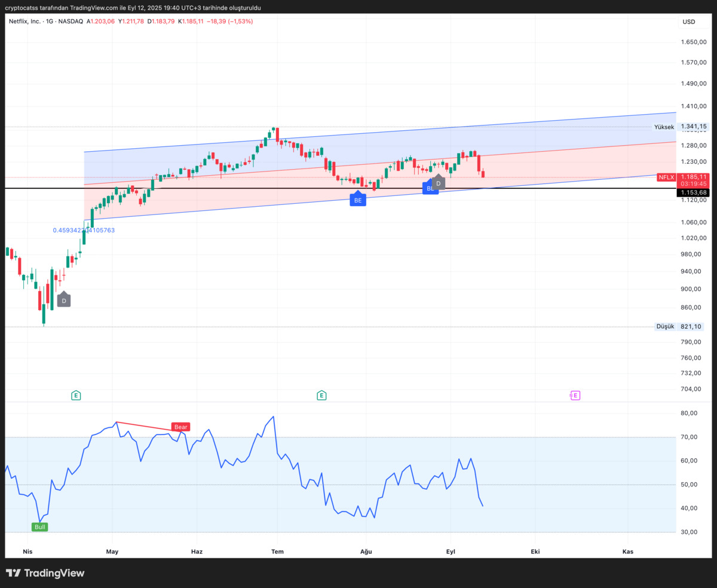Open the purple upcoming earnings E marker

[x=575, y=395]
